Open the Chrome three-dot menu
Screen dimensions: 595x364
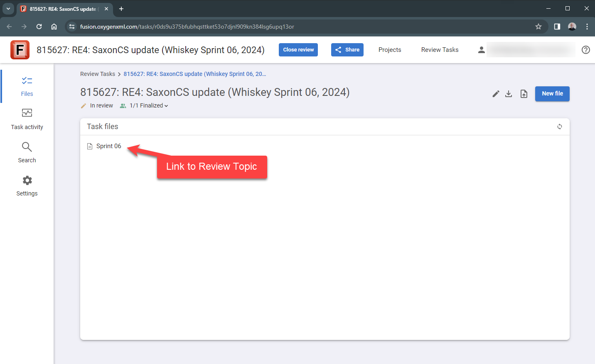coord(587,27)
